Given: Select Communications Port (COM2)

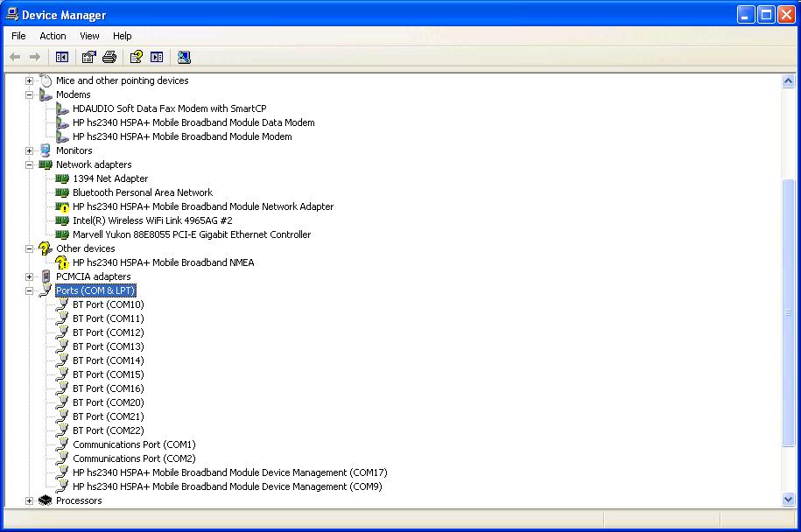Looking at the screenshot, I should click(134, 458).
